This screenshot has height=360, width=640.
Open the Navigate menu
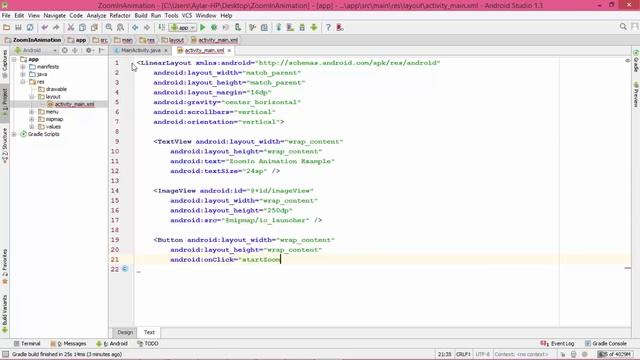click(54, 16)
